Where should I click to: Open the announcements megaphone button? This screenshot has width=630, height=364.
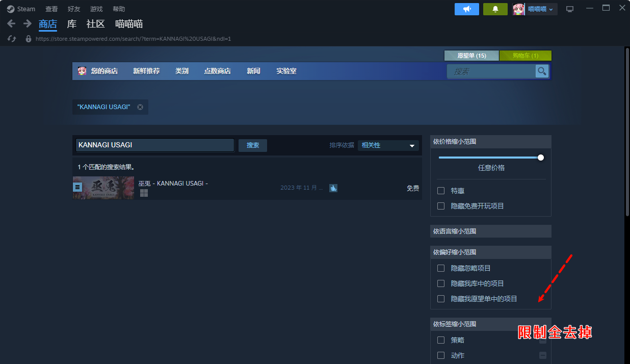point(467,9)
